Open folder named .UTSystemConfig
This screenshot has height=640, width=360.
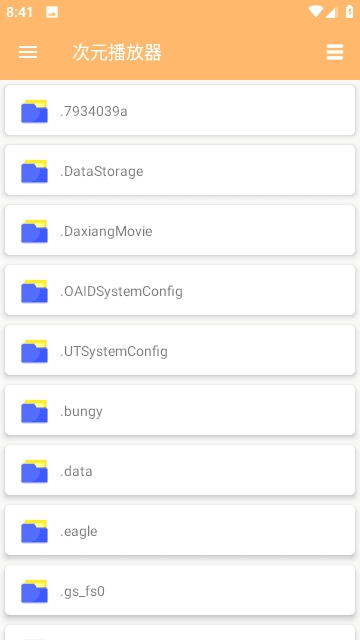[x=180, y=350]
